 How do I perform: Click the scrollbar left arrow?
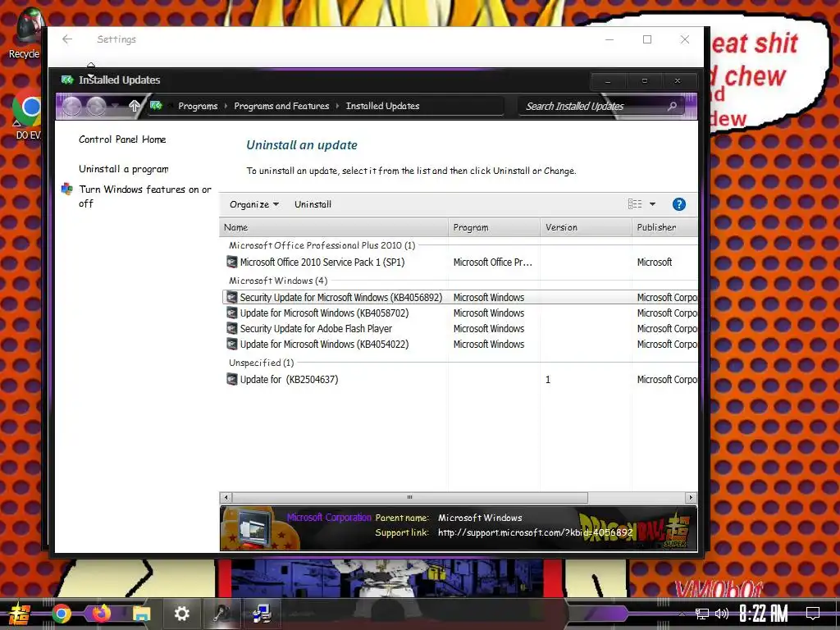226,497
